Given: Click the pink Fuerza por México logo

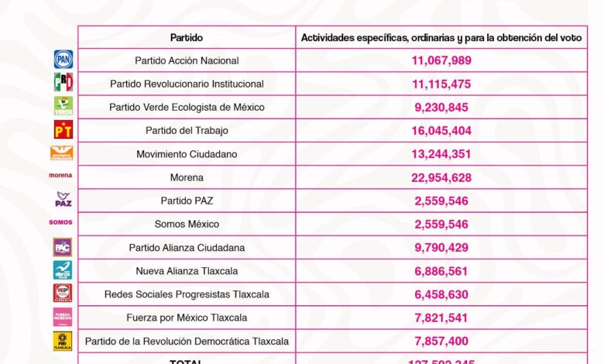Looking at the screenshot, I should (63, 317).
